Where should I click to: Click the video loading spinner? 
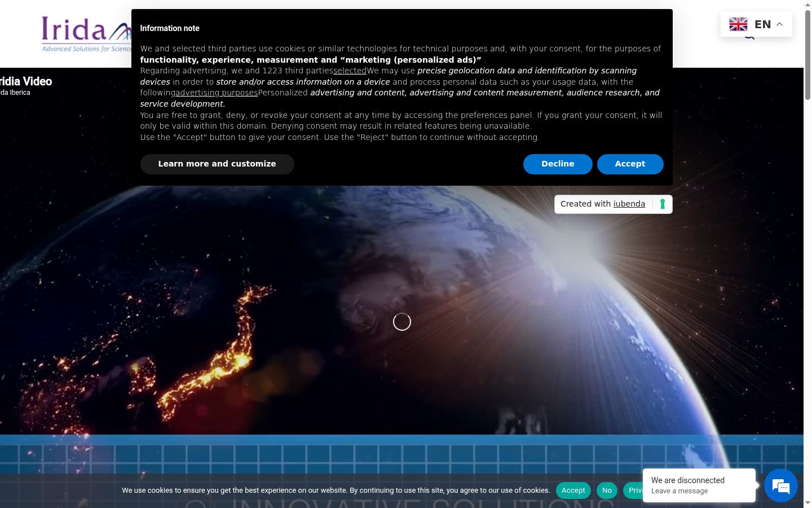point(402,322)
